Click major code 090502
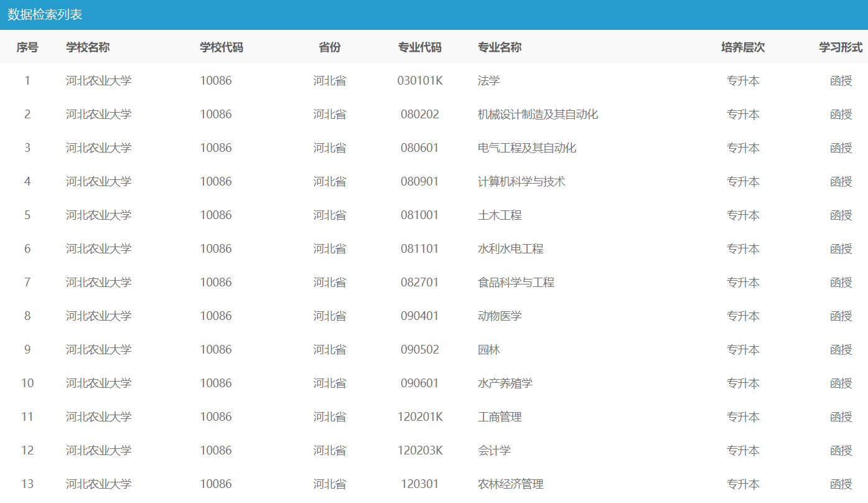The image size is (868, 503). coord(420,350)
